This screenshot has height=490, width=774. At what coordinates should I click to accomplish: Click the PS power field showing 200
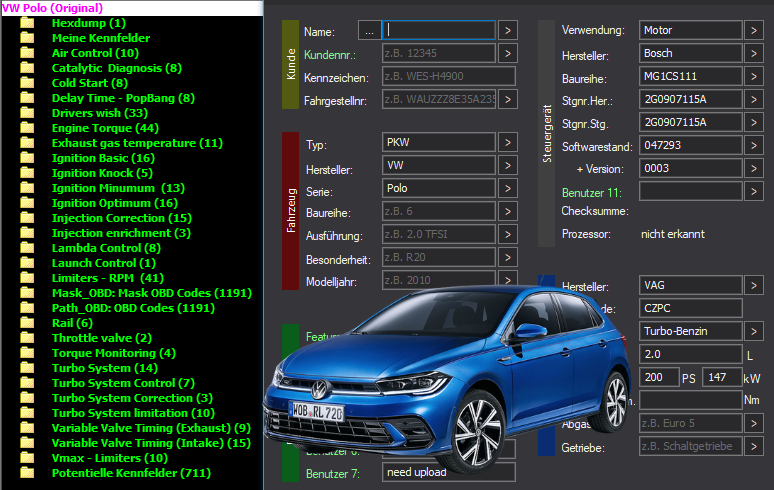659,377
